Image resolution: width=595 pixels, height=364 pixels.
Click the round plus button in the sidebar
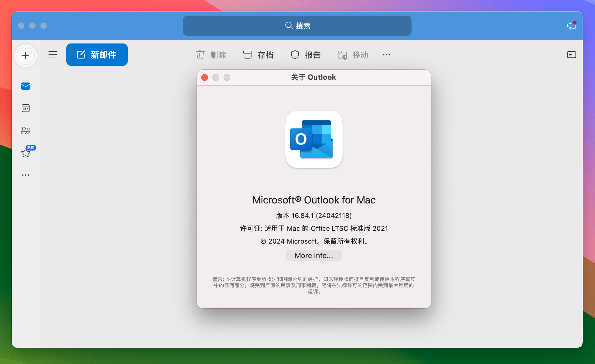(25, 55)
